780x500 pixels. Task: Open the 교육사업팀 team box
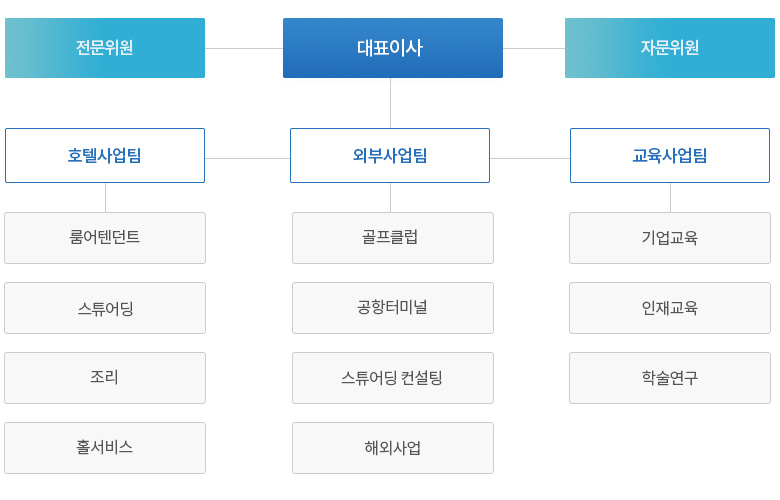pos(670,156)
